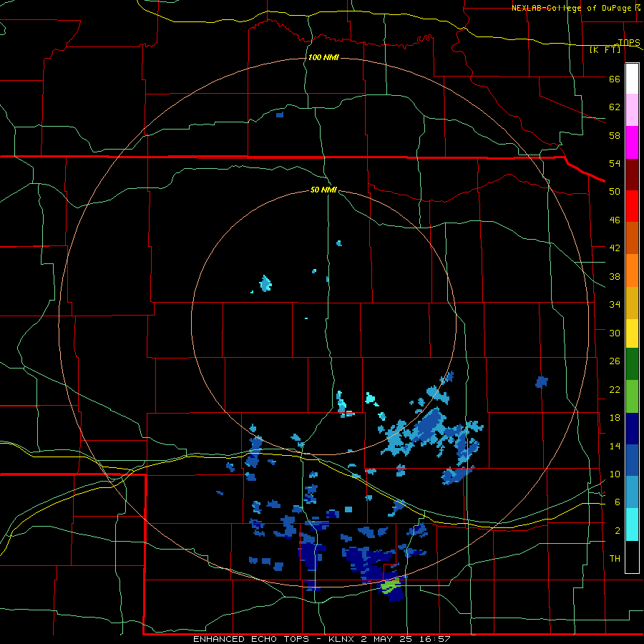The width and height of the screenshot is (644, 644).
Task: Click the light green legend band near 22
Action: [632, 396]
